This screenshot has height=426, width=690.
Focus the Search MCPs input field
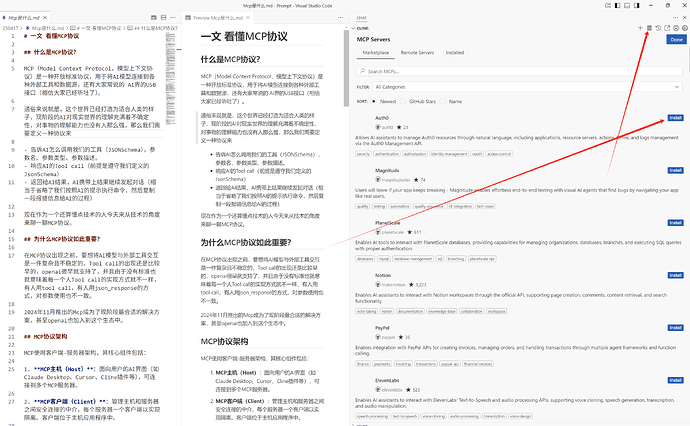519,71
